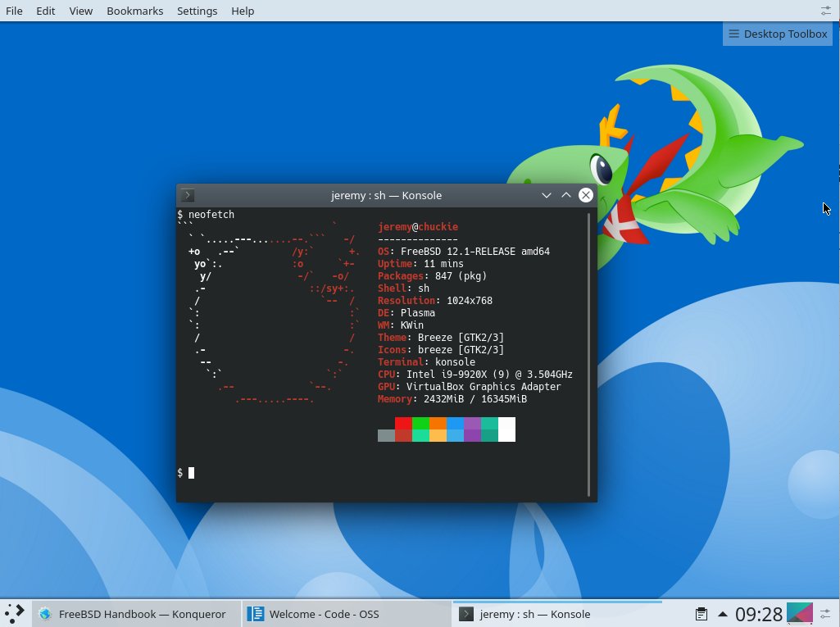Maximize the Konsole window with up chevron
This screenshot has height=627, width=840.
coord(566,195)
